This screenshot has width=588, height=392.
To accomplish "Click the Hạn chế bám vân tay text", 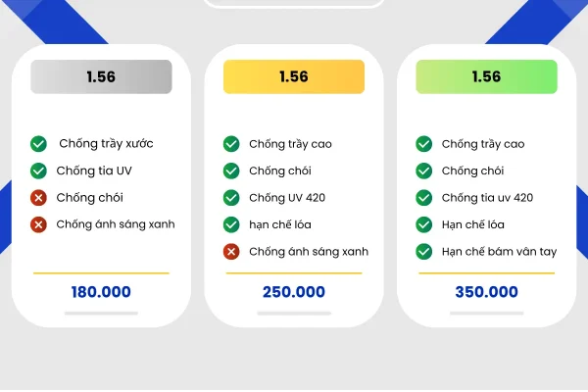I will pyautogui.click(x=499, y=252).
